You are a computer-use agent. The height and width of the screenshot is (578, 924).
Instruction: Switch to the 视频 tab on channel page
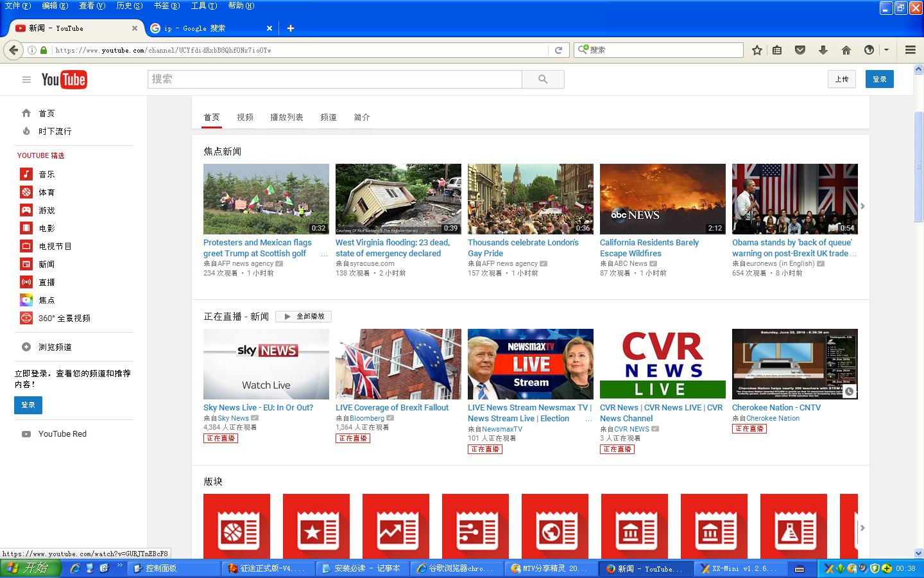tap(244, 117)
